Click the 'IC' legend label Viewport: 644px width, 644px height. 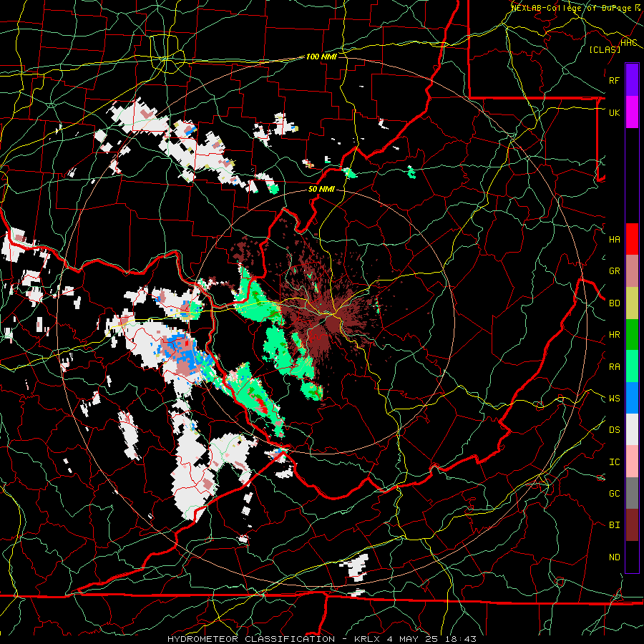pyautogui.click(x=614, y=462)
